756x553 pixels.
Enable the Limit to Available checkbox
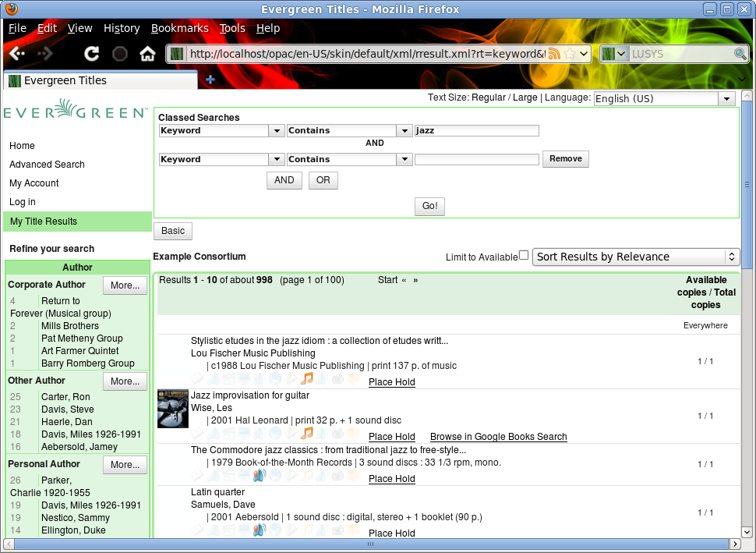tap(523, 255)
